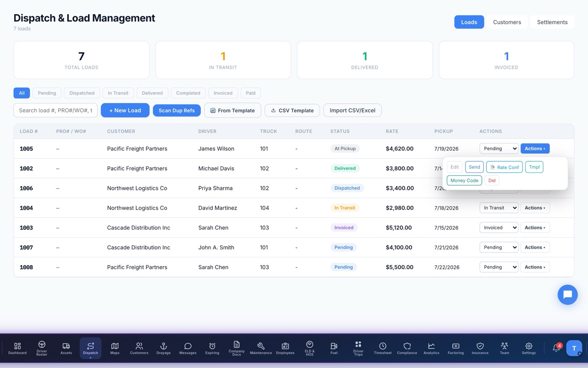Download the CSV Template
The image size is (588, 368).
[x=292, y=111]
